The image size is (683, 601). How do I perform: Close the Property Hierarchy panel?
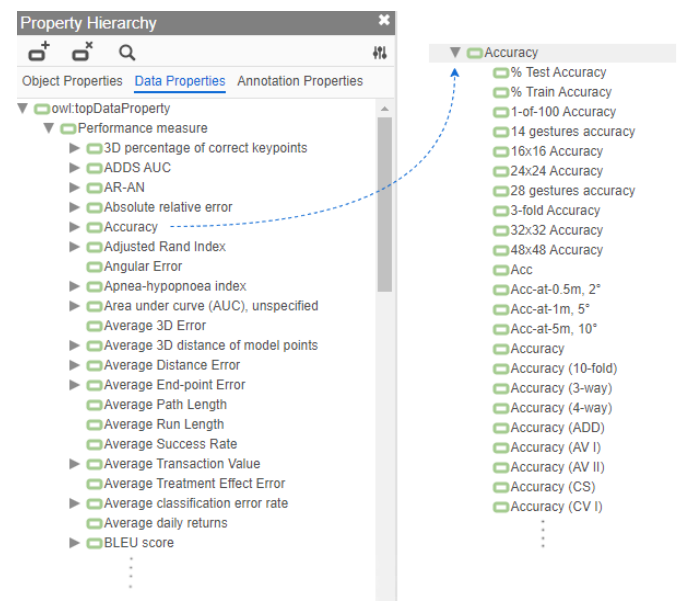click(384, 21)
